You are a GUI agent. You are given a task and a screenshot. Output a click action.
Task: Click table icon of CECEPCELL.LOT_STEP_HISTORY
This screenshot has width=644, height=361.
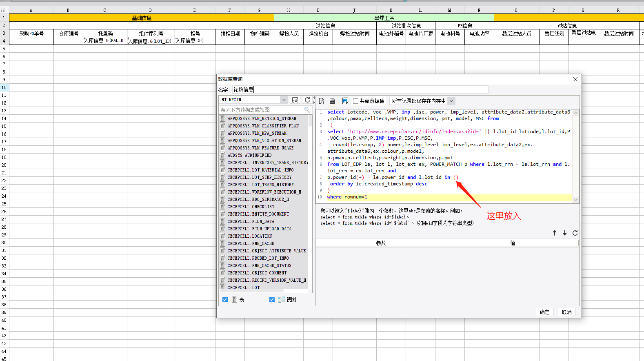(223, 177)
